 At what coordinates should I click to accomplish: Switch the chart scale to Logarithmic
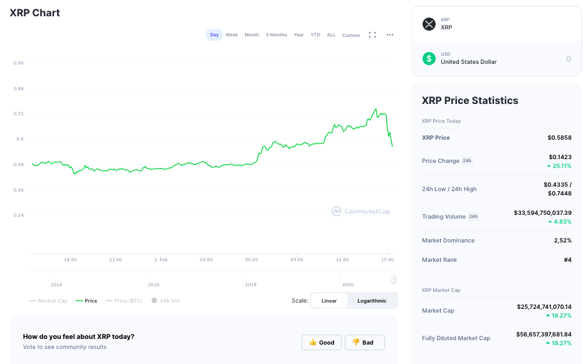click(x=372, y=301)
